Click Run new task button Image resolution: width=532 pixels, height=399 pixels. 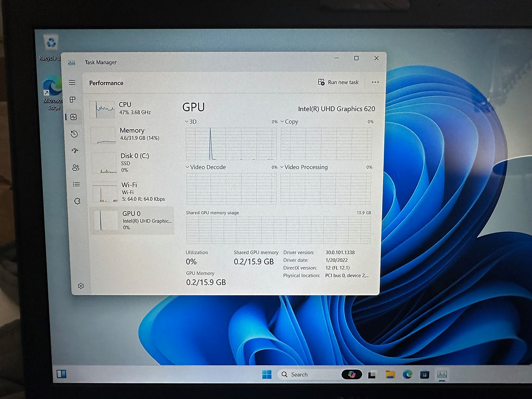pos(338,82)
